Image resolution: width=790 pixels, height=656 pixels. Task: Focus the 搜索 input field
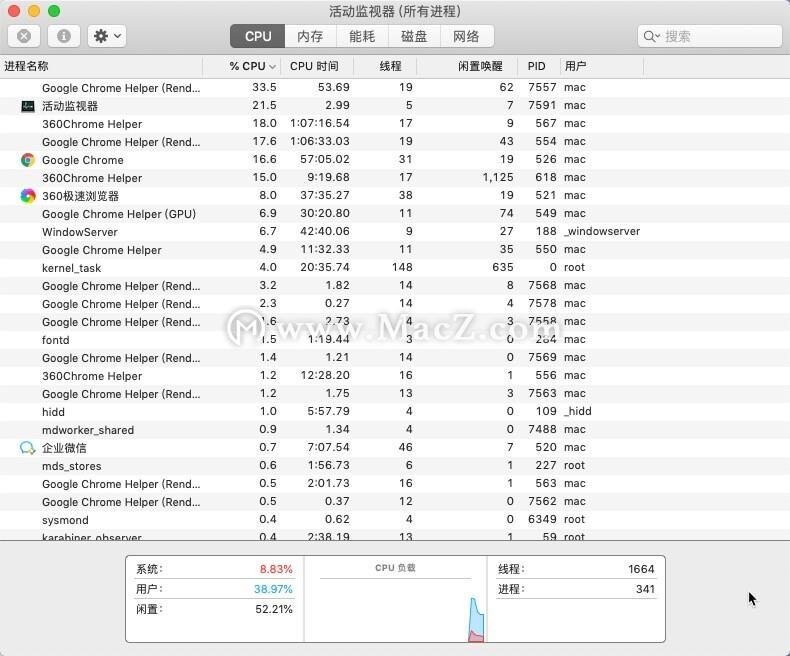click(709, 36)
